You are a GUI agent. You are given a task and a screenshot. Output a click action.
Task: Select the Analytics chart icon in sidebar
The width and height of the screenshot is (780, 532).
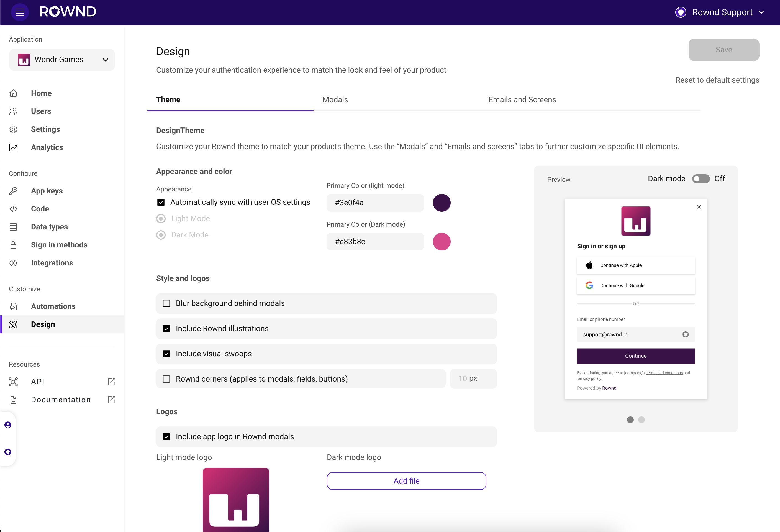pos(13,147)
